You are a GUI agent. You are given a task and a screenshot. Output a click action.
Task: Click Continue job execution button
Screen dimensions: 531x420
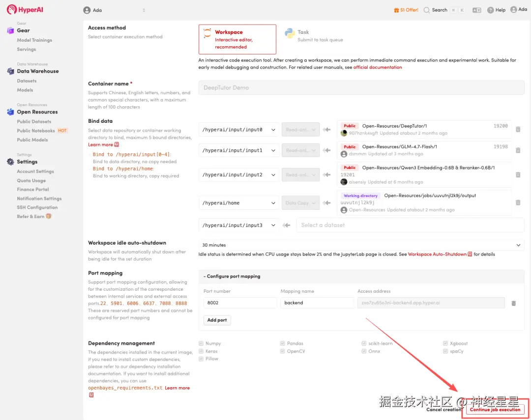(495, 410)
